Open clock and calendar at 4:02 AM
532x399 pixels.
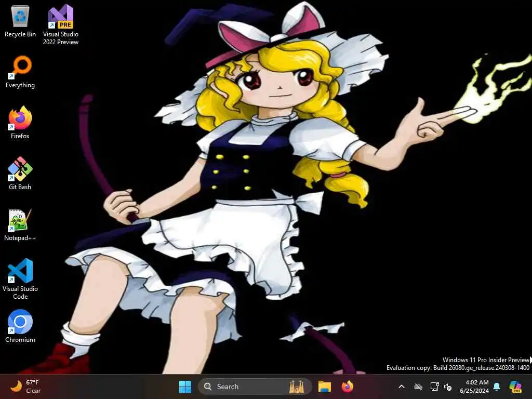pos(474,387)
